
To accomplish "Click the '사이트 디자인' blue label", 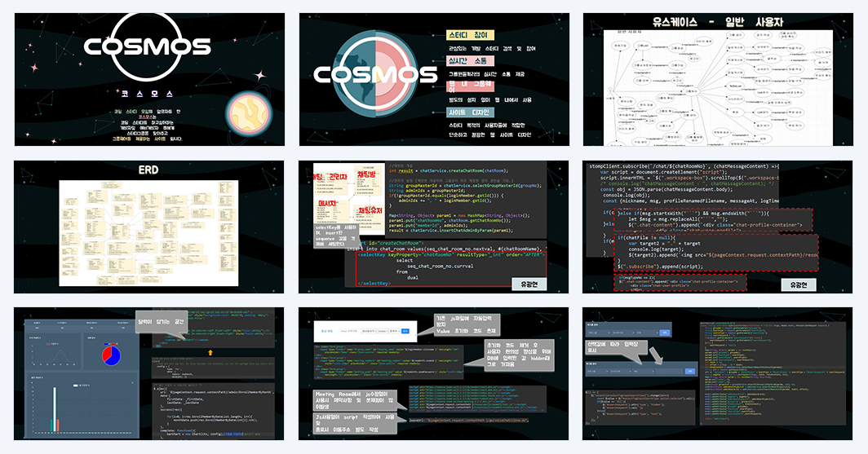I will click(x=469, y=112).
